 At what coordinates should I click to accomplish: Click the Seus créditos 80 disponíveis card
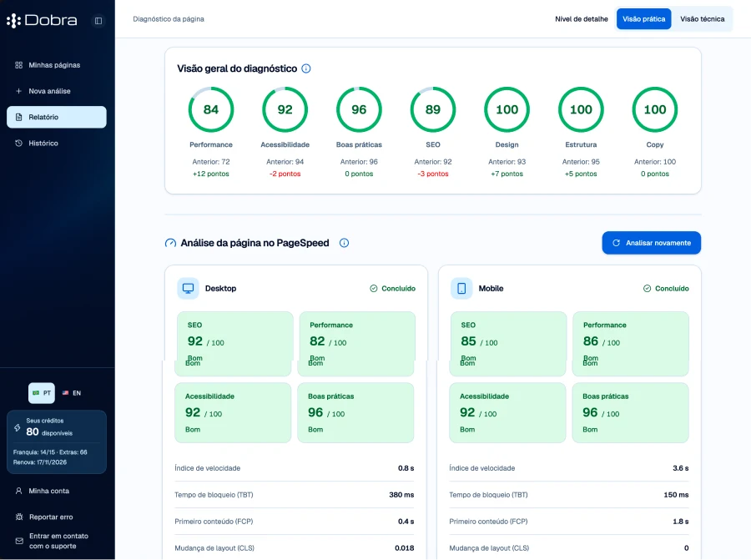pos(57,441)
